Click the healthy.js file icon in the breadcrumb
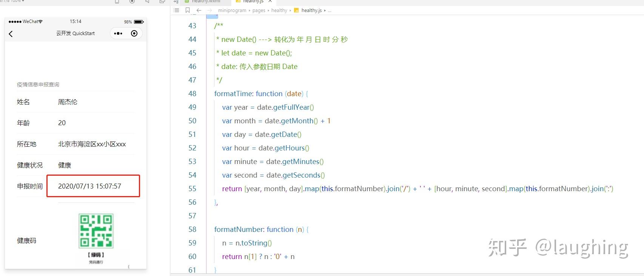 [x=296, y=10]
